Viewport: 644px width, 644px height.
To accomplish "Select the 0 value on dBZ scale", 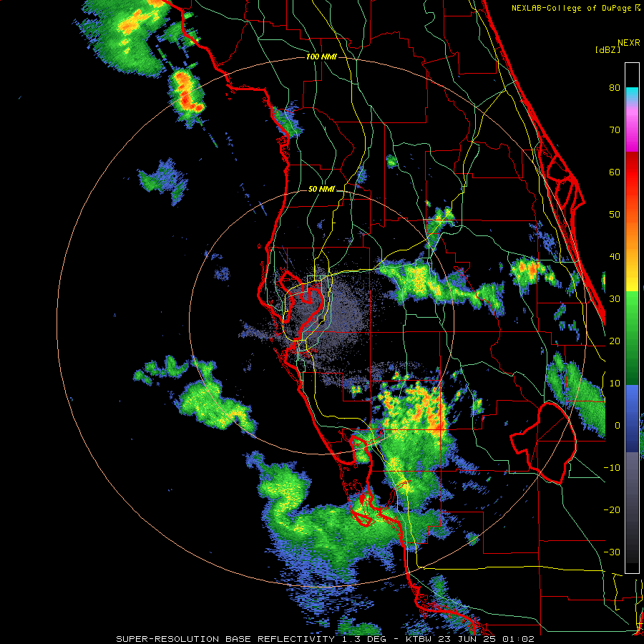I will (x=618, y=426).
